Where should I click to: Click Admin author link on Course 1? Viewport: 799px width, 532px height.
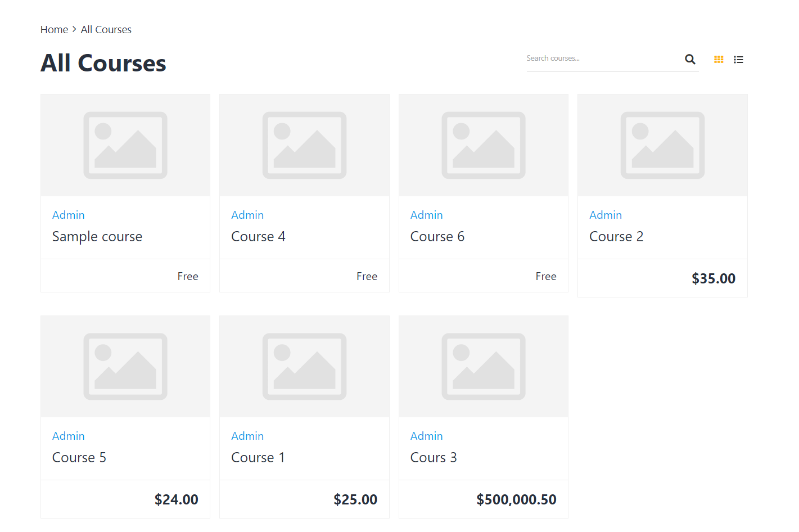pos(247,436)
